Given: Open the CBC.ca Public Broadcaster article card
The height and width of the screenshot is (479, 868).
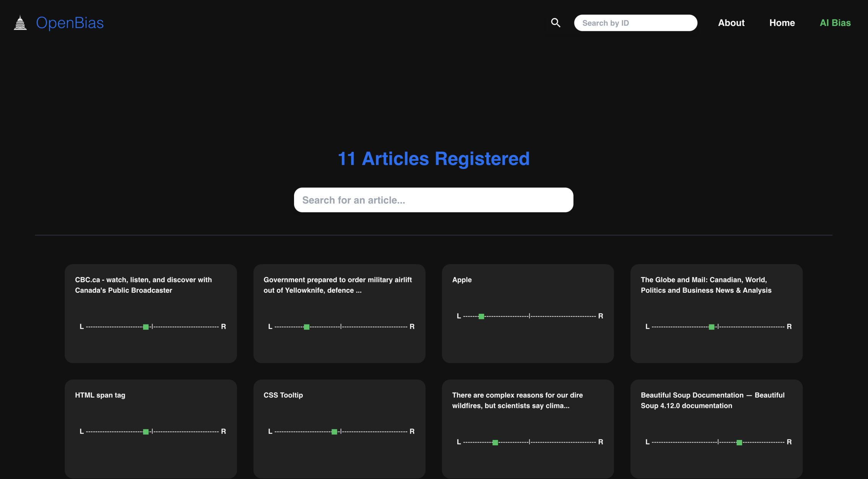Looking at the screenshot, I should (151, 313).
